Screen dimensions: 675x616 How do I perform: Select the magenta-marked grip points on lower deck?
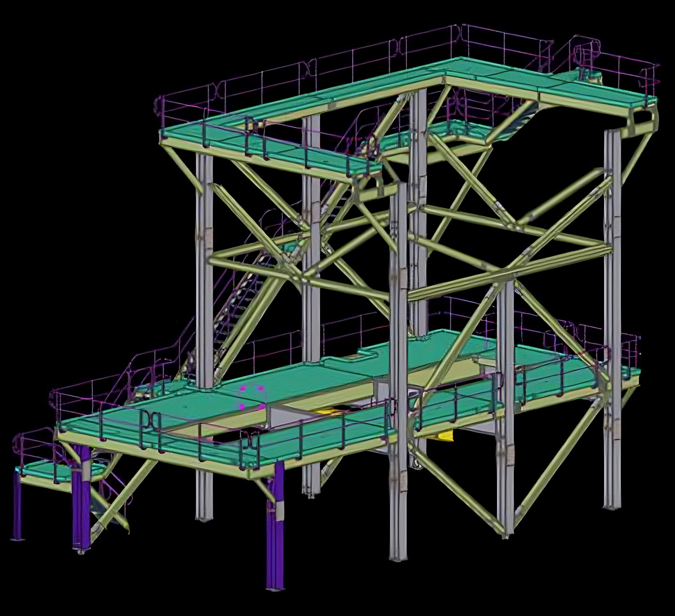click(252, 397)
